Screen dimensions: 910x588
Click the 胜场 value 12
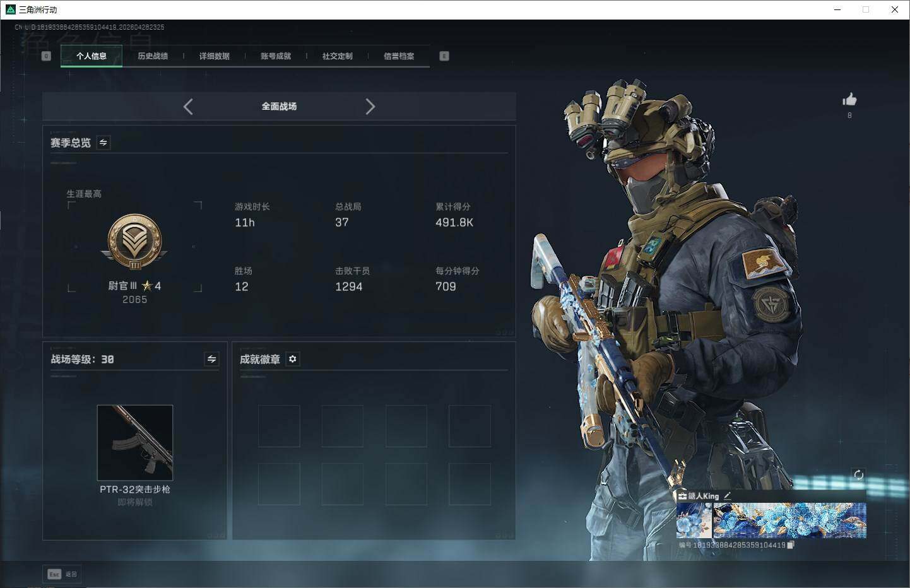[x=242, y=287]
